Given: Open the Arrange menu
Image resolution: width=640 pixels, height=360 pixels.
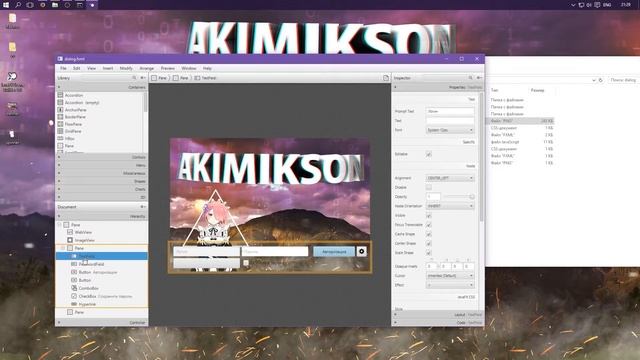Looking at the screenshot, I should (x=147, y=68).
